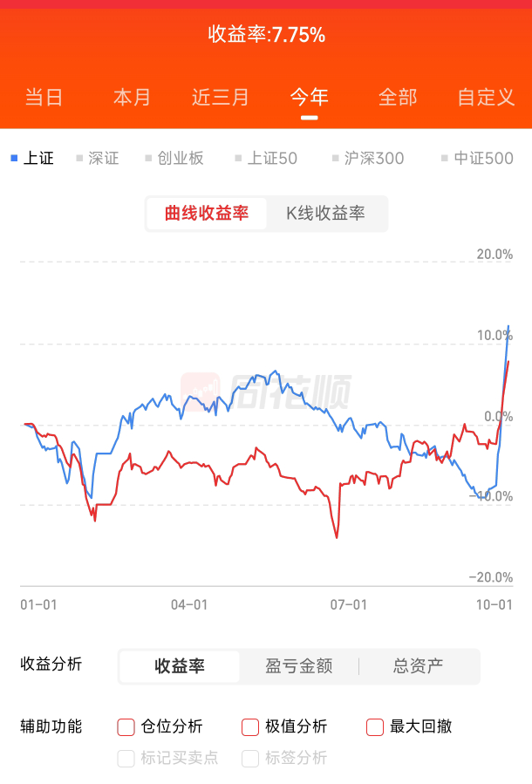Show the 中证500 comparison line
Viewport: 532px width, 784px height.
point(477,159)
